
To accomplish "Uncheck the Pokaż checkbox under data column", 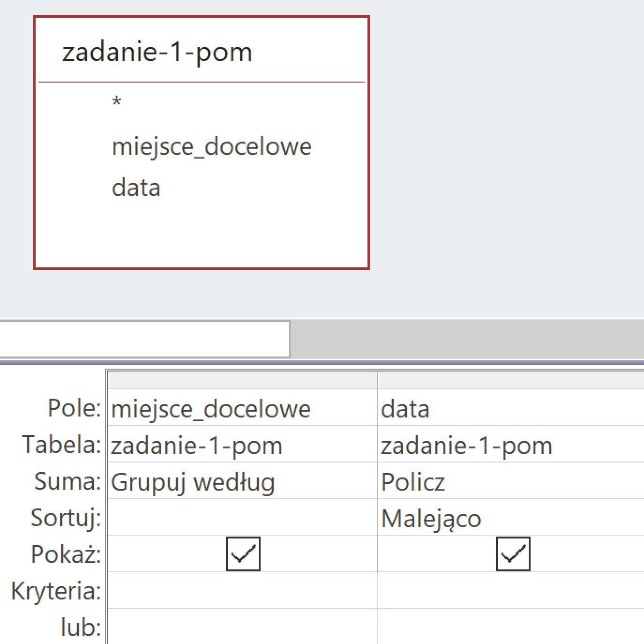I will (x=513, y=553).
